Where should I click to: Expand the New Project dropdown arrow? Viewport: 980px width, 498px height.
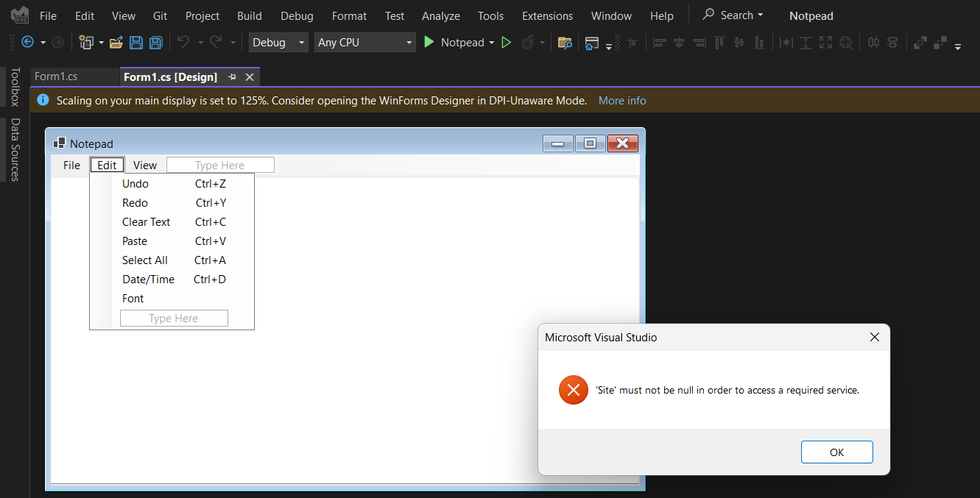coord(101,43)
